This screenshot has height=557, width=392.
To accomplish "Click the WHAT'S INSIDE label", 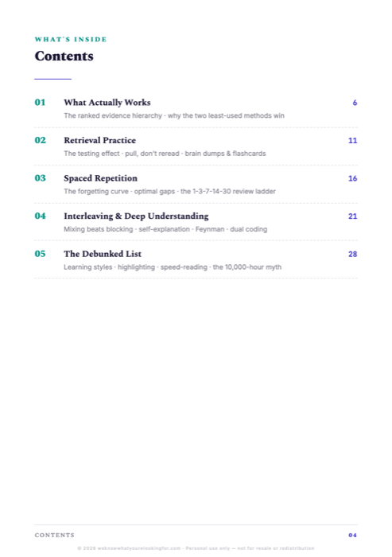I will click(71, 40).
